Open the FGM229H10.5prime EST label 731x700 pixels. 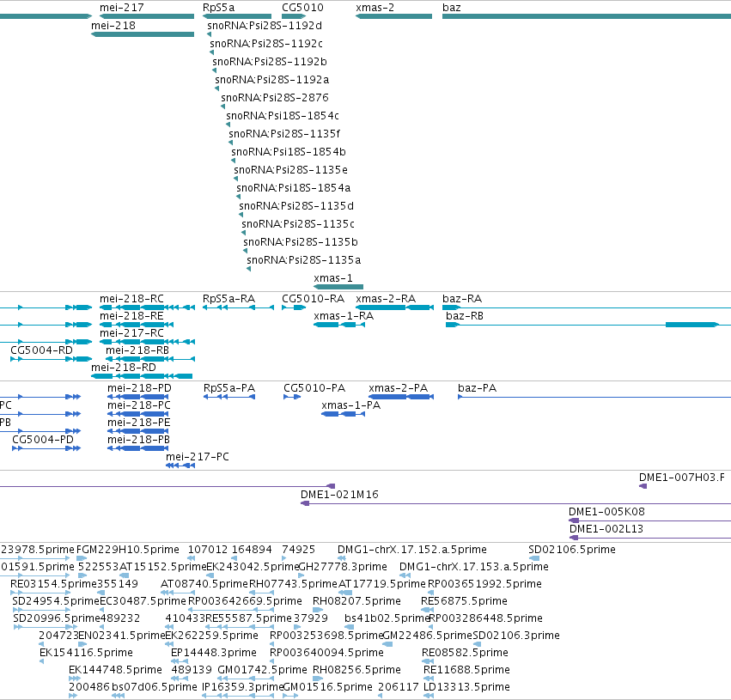coord(128,550)
